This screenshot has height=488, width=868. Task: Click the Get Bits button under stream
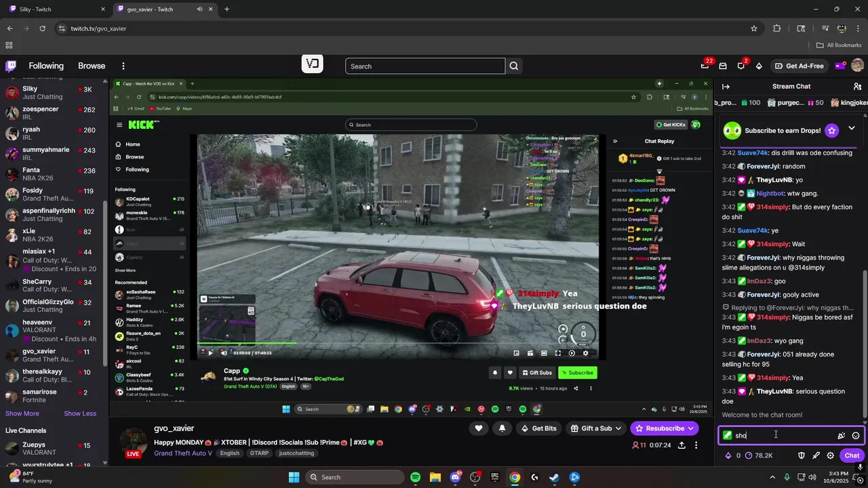[x=538, y=428]
